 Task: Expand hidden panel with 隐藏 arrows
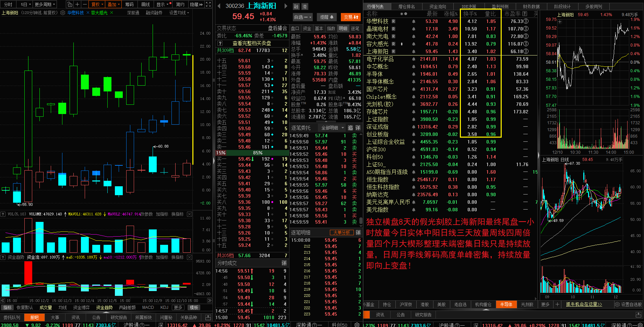pos(196,4)
